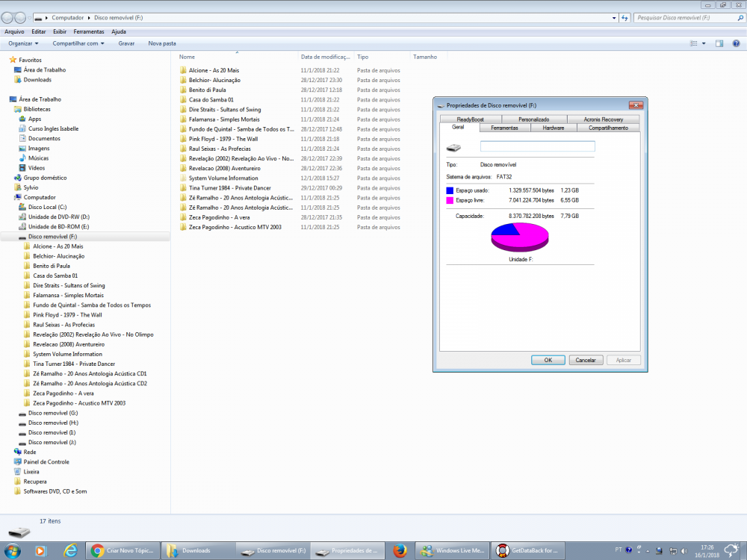Open the help question mark icon
This screenshot has height=560, width=747.
(x=736, y=43)
